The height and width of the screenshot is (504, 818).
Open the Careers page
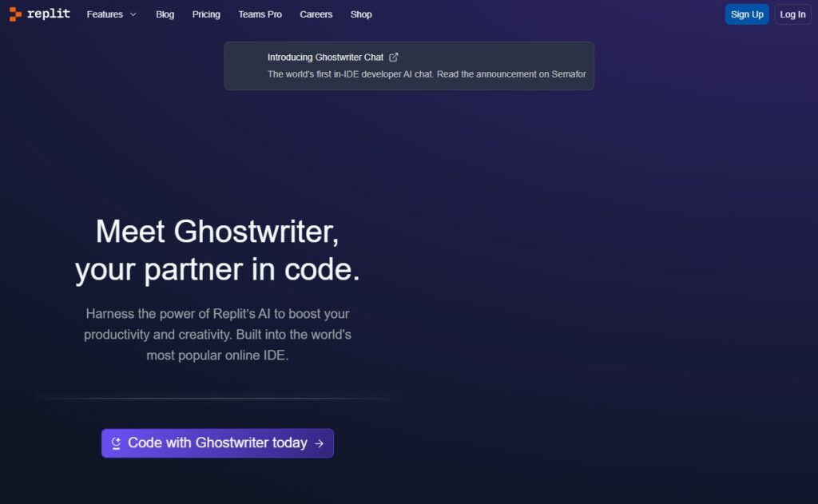point(316,14)
